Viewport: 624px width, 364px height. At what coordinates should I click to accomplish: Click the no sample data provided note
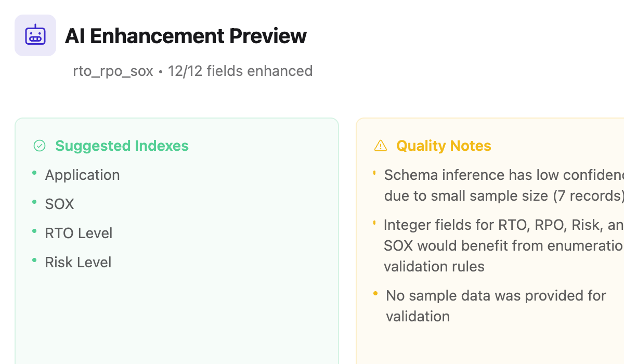[496, 306]
